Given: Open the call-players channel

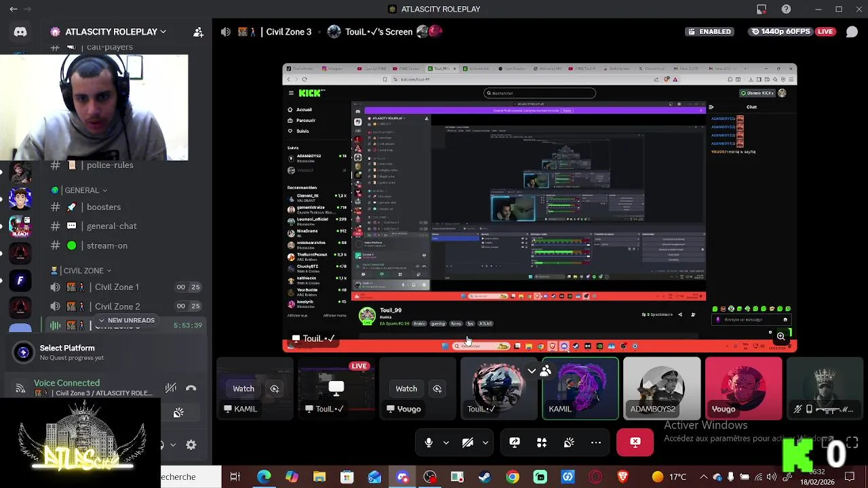Looking at the screenshot, I should (x=110, y=47).
